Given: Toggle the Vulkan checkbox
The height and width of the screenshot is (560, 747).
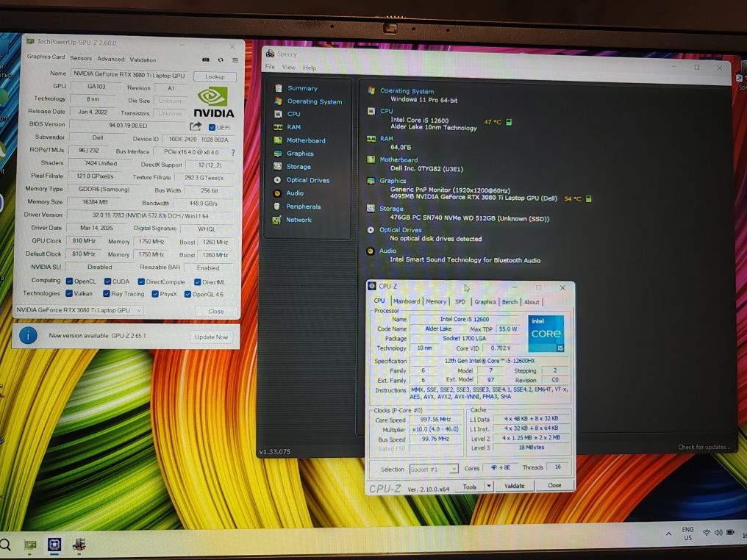Looking at the screenshot, I should coord(69,293).
